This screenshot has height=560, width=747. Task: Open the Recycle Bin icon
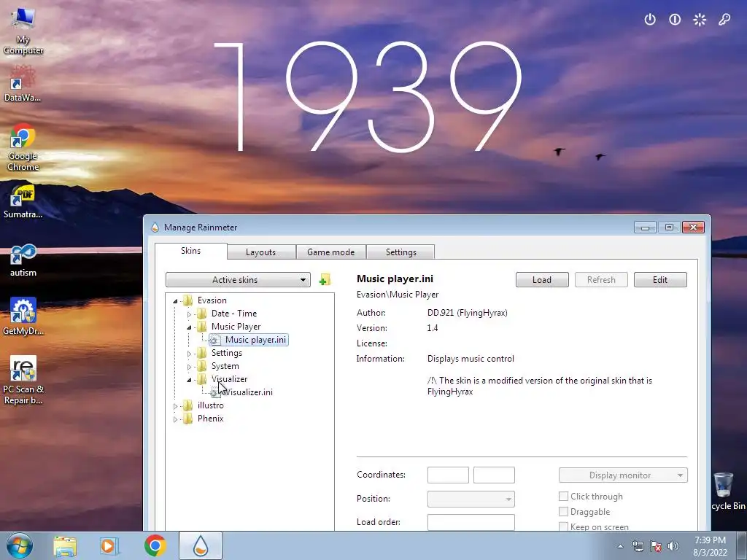click(x=727, y=491)
